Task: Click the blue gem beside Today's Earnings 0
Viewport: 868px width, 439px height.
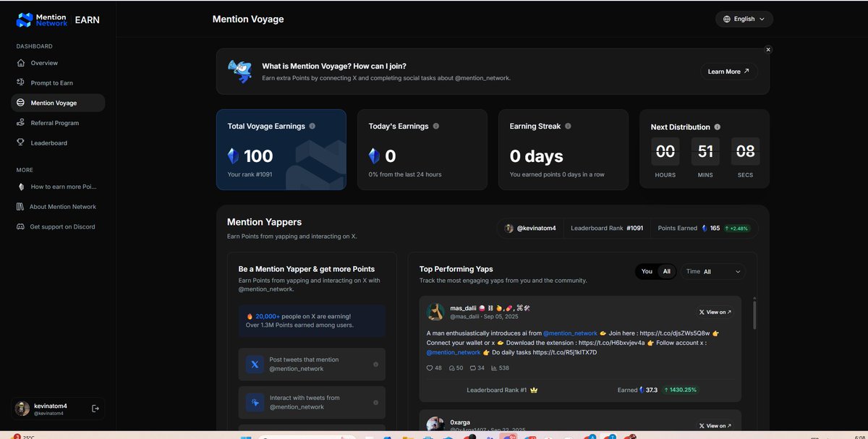Action: pos(373,155)
